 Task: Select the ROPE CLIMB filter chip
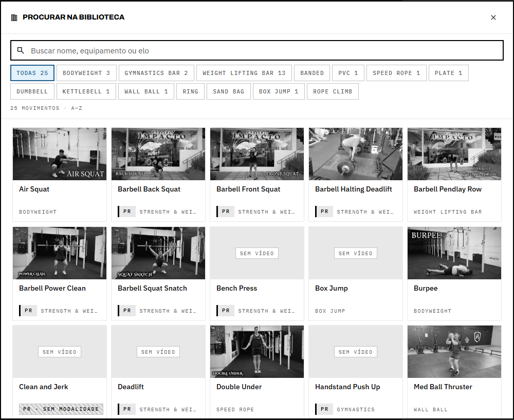(x=333, y=91)
